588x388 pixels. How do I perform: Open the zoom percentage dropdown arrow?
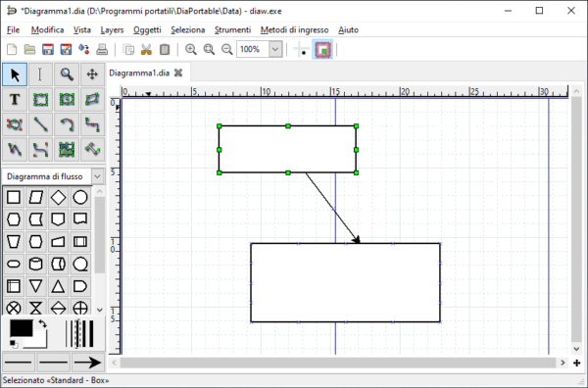[275, 50]
